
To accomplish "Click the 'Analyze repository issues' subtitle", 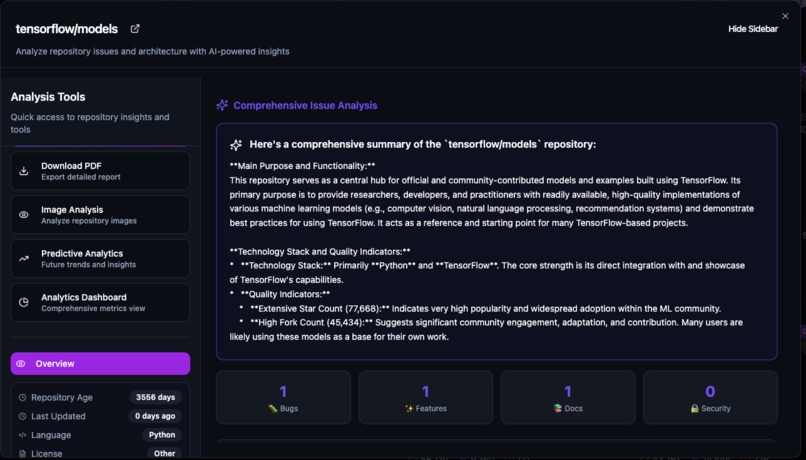I will point(152,51).
